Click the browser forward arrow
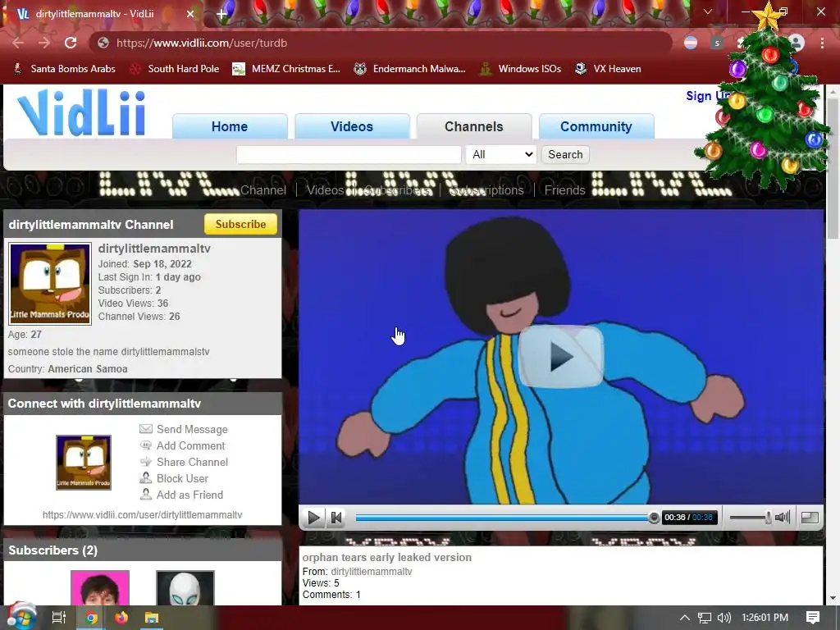Image resolution: width=840 pixels, height=630 pixels. 44,43
